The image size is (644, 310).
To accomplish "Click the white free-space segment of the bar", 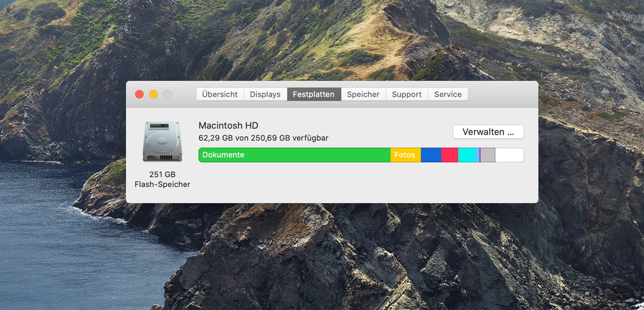I will click(x=509, y=155).
